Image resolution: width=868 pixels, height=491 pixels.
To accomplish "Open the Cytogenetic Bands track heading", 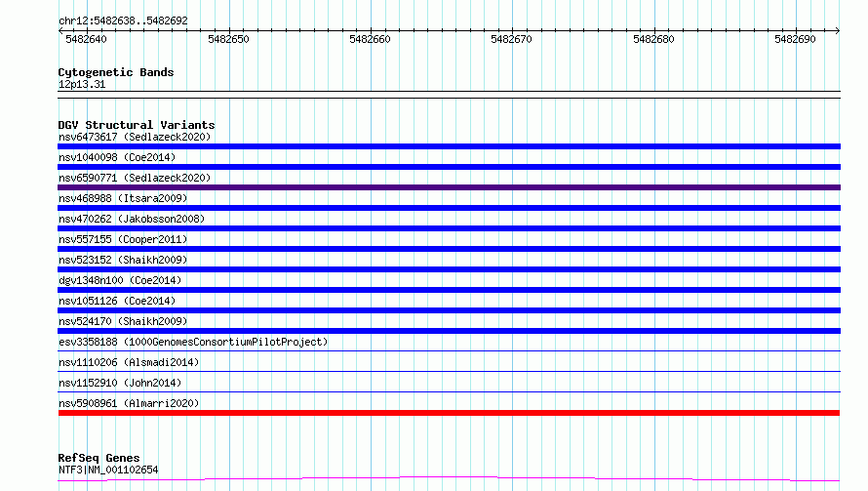I will pyautogui.click(x=116, y=72).
